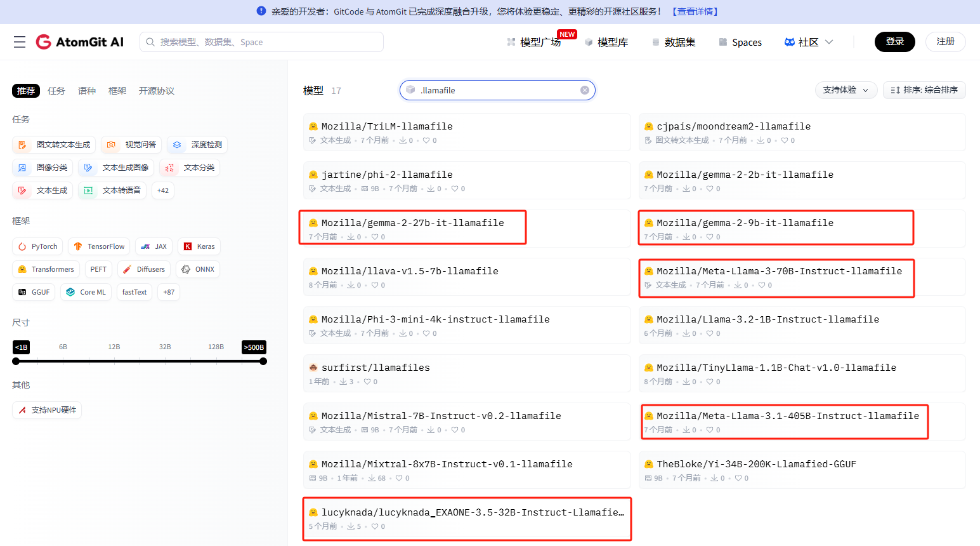Select the ONNX framework tag
980x546 pixels.
pyautogui.click(x=198, y=269)
